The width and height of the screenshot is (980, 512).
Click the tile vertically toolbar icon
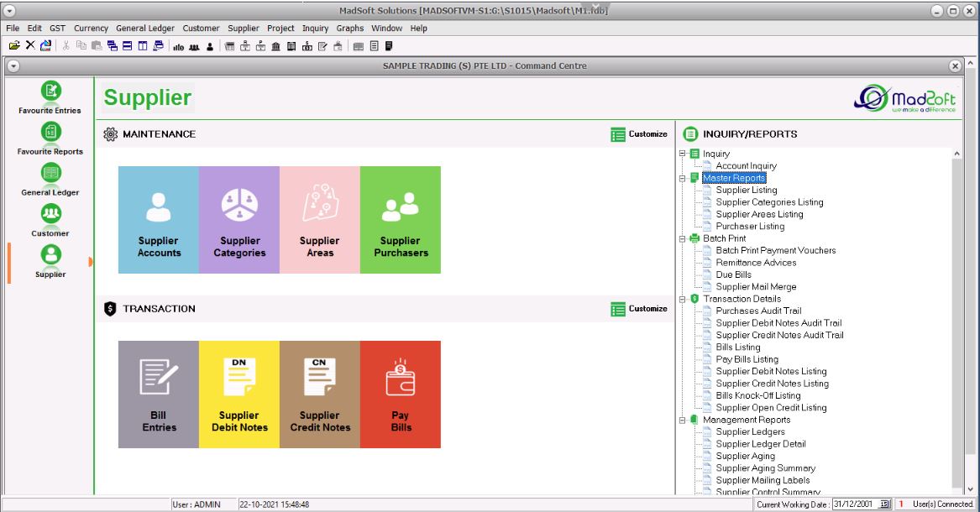coord(143,45)
